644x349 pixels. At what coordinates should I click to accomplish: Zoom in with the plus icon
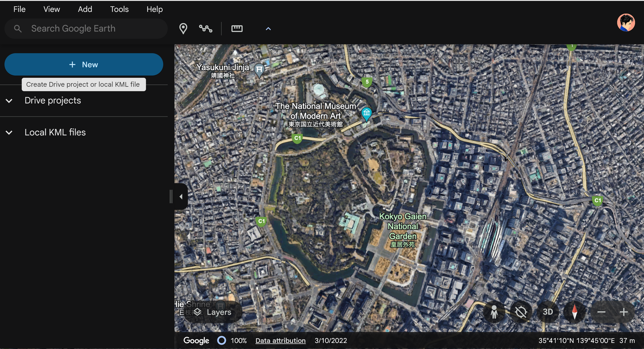pos(623,312)
